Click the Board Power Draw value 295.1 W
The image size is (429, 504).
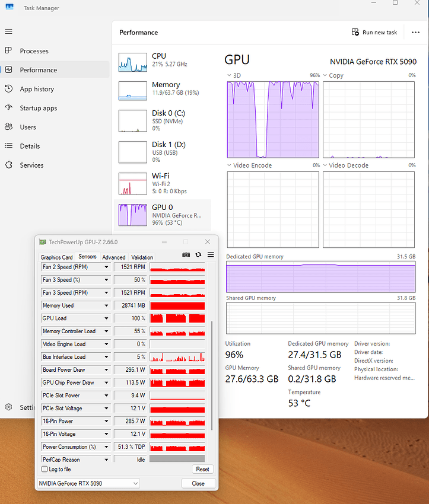pyautogui.click(x=135, y=369)
